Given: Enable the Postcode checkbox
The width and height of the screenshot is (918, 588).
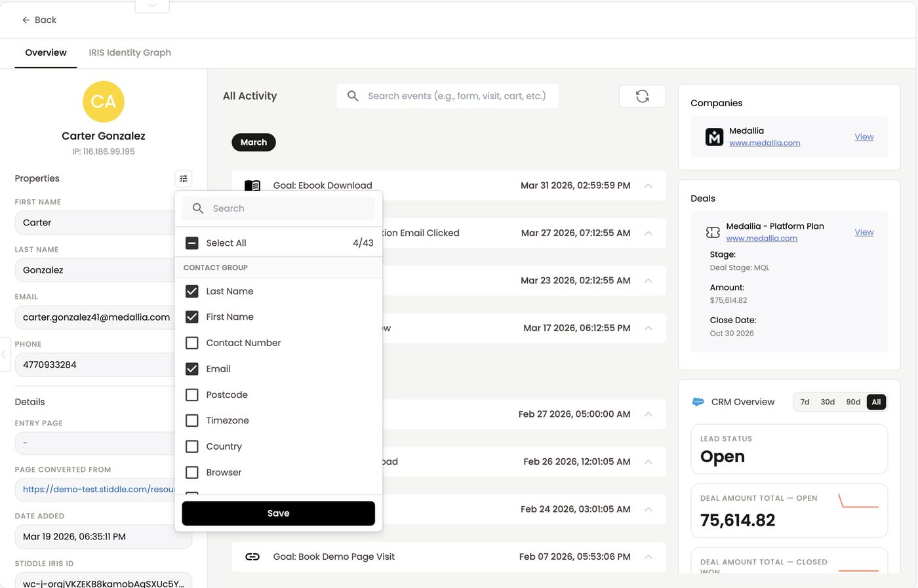Looking at the screenshot, I should [192, 395].
